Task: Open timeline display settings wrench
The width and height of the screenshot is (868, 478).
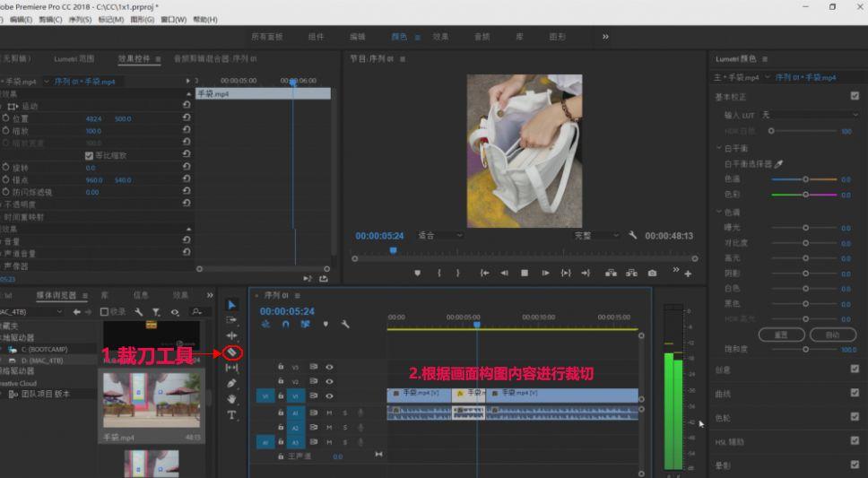Action: tap(345, 324)
